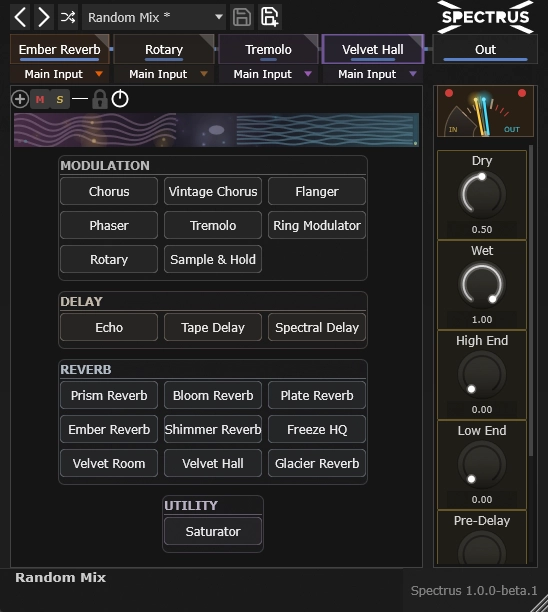Click the add effect plus icon
Viewport: 548px width, 612px height.
coord(20,99)
